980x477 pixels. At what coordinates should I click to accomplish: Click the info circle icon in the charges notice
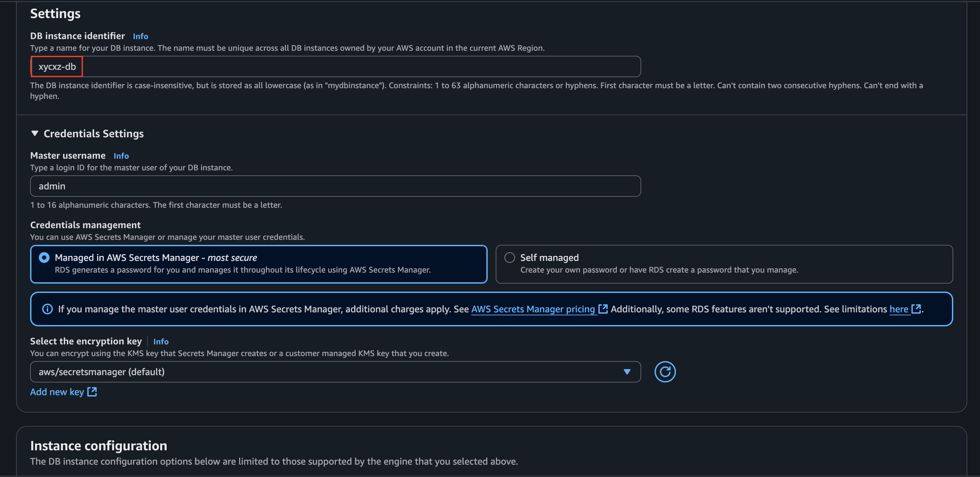47,309
